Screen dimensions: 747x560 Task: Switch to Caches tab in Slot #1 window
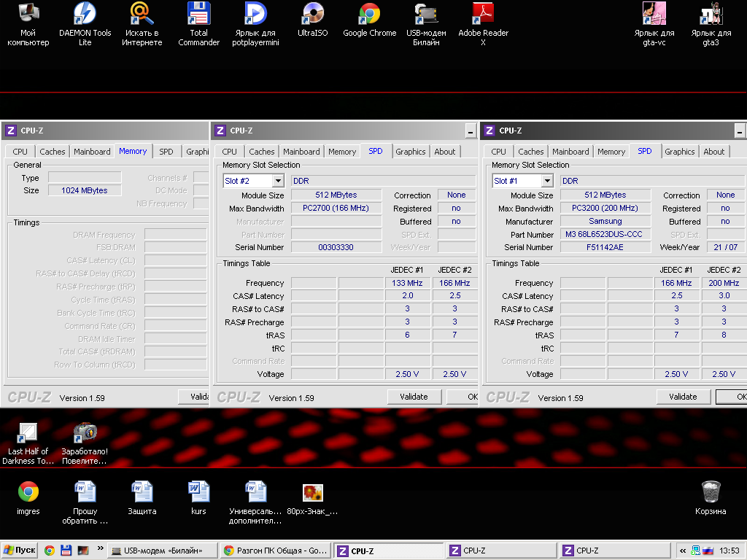(x=530, y=152)
